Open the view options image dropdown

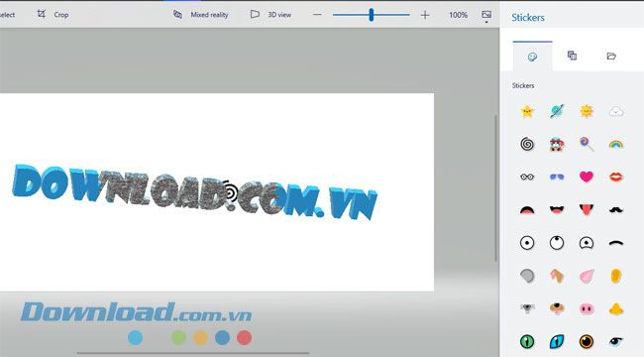(486, 16)
